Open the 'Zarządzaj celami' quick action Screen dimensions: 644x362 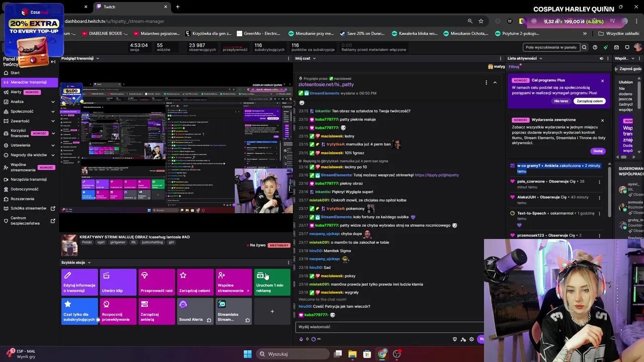[x=195, y=282]
